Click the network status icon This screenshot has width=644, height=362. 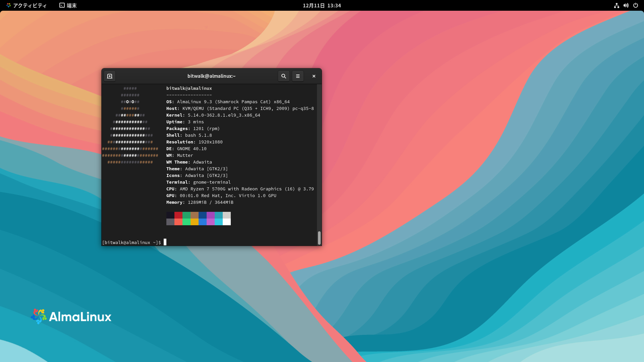616,5
